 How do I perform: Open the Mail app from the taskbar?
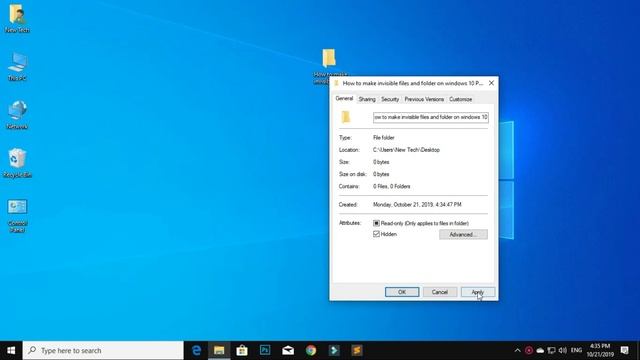288,350
